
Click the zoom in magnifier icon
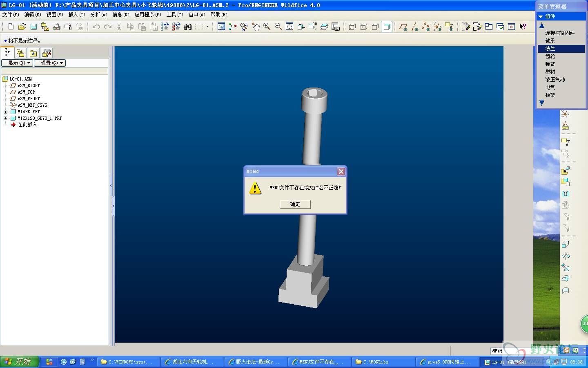267,27
